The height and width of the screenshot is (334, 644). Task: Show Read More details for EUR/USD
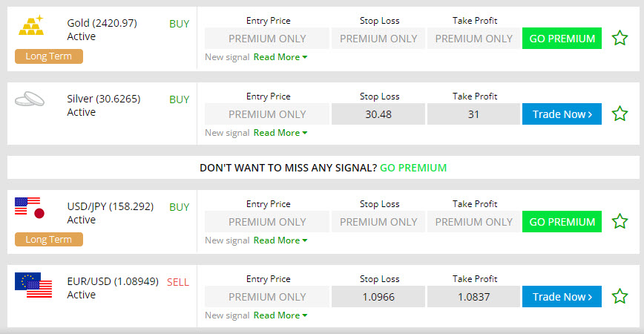click(x=280, y=315)
